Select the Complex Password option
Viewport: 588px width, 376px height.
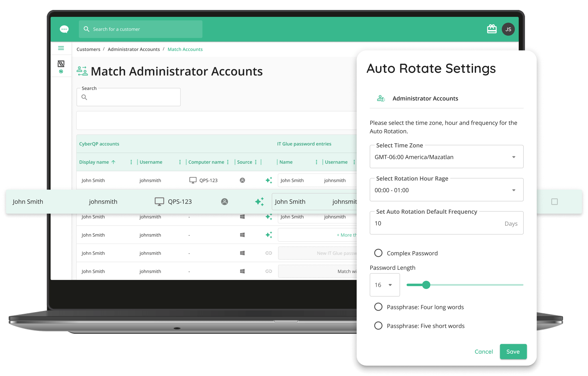click(378, 253)
